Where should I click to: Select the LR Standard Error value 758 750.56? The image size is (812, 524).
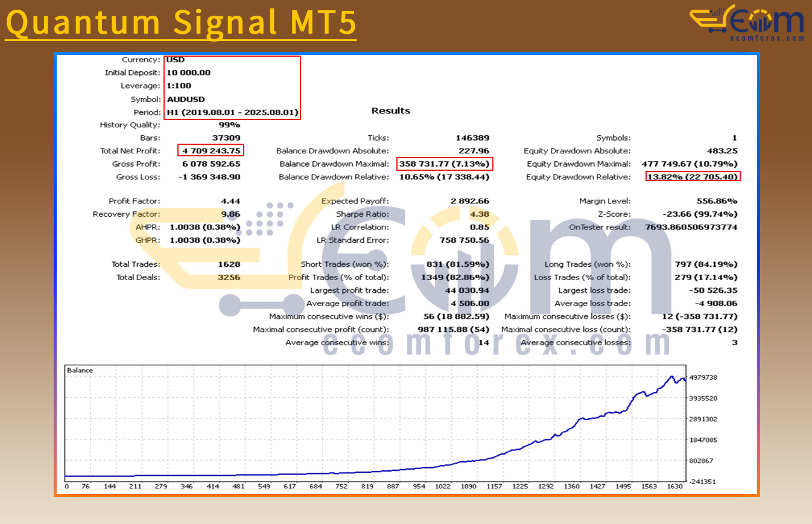pos(464,240)
